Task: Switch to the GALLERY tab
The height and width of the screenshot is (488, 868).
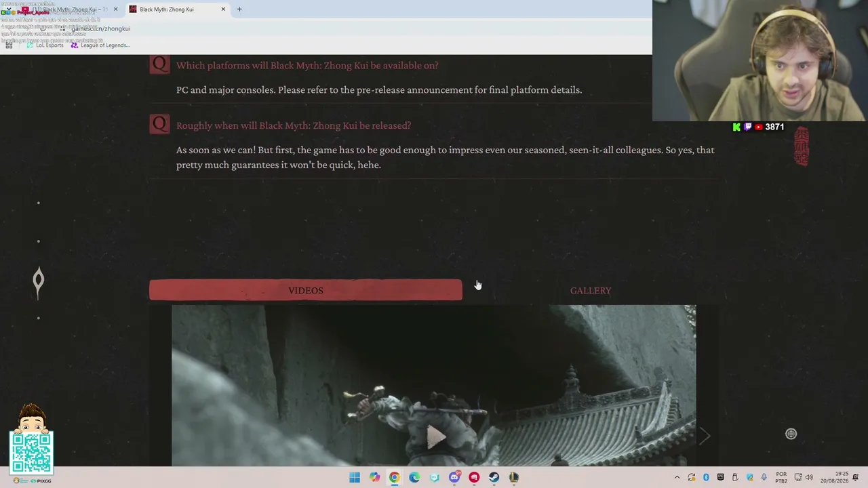Action: [x=591, y=290]
